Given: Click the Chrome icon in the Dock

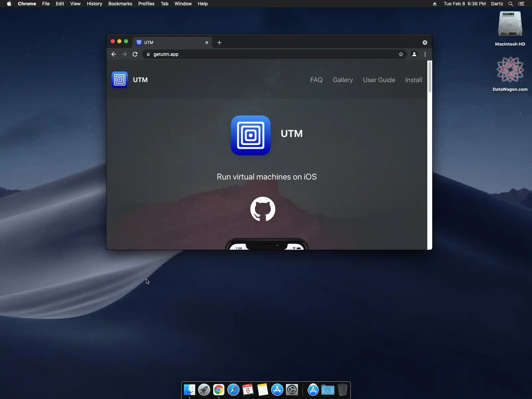Looking at the screenshot, I should [x=219, y=390].
